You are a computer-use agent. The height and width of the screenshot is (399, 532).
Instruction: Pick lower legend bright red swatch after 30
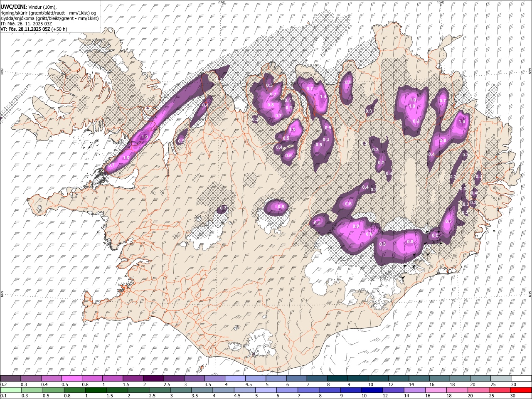(x=521, y=390)
